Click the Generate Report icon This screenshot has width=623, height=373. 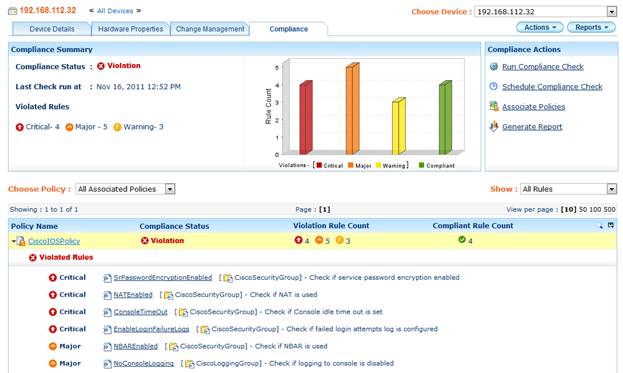tap(493, 126)
